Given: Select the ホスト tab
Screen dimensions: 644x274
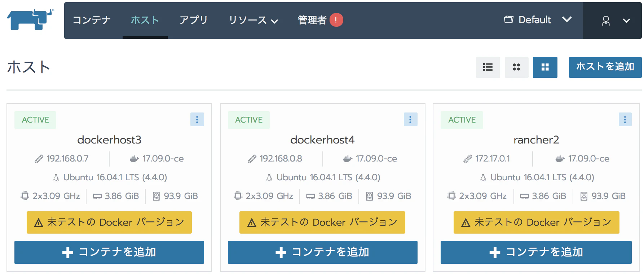Looking at the screenshot, I should 145,20.
